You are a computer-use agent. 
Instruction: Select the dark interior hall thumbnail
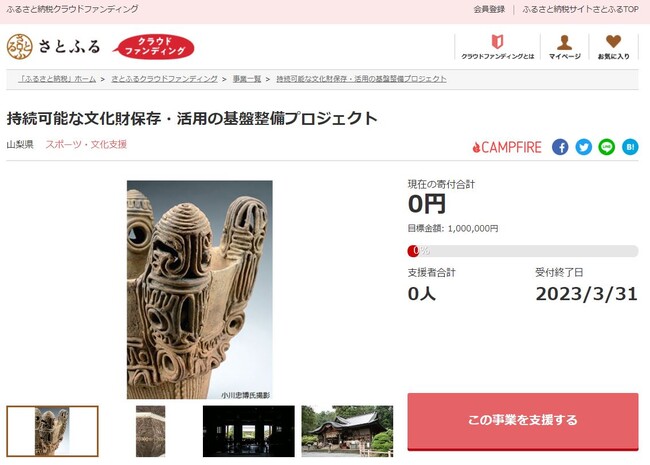click(249, 431)
